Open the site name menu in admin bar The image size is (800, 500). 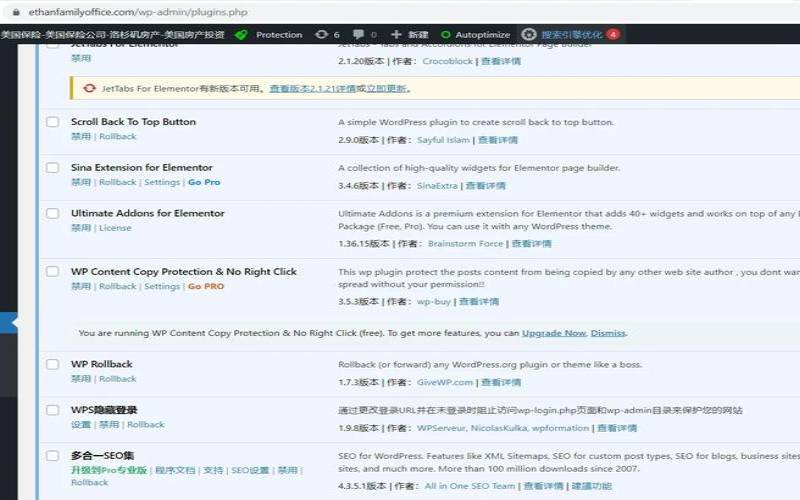112,34
